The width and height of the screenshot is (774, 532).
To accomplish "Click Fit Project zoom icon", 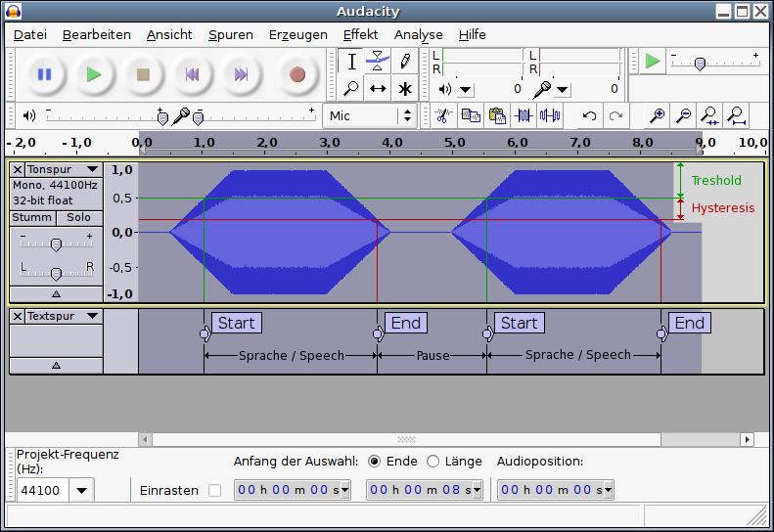I will [x=737, y=116].
